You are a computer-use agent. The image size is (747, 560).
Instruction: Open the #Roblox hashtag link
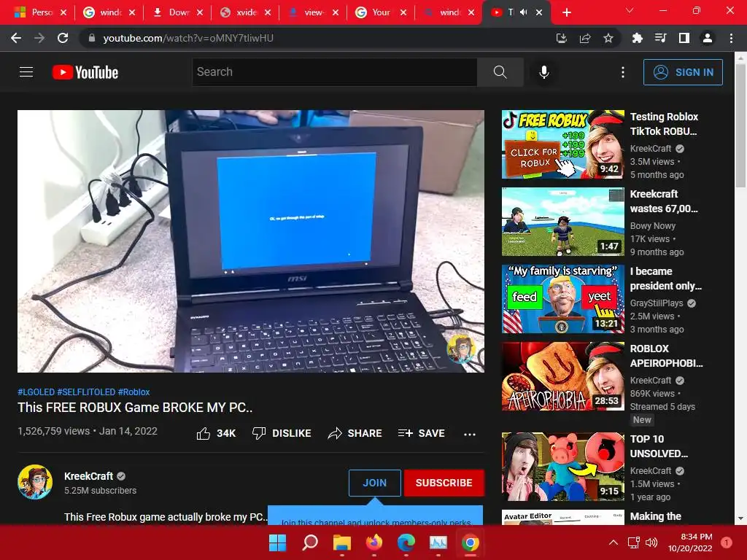[134, 392]
